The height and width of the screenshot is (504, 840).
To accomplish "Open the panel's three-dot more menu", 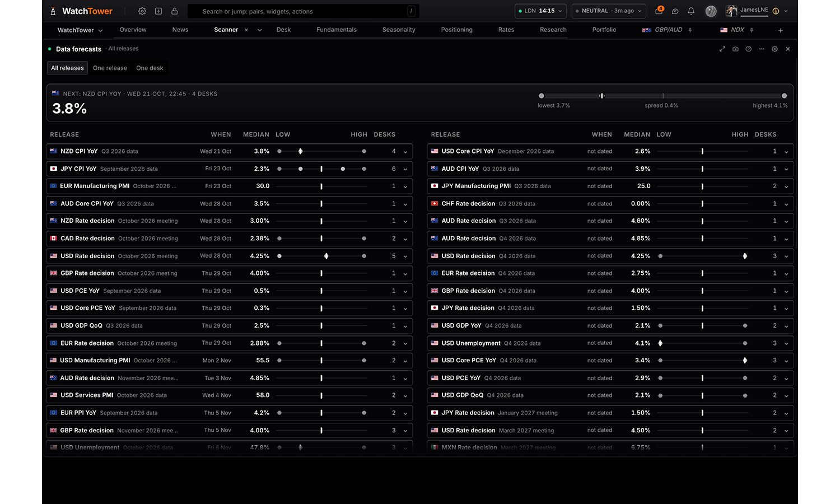I will click(x=762, y=49).
